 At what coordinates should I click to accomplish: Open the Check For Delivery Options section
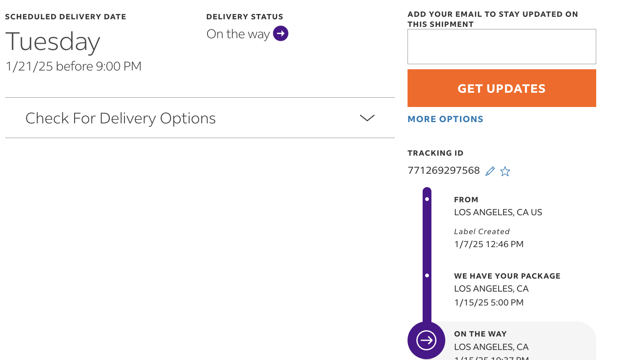click(x=200, y=118)
